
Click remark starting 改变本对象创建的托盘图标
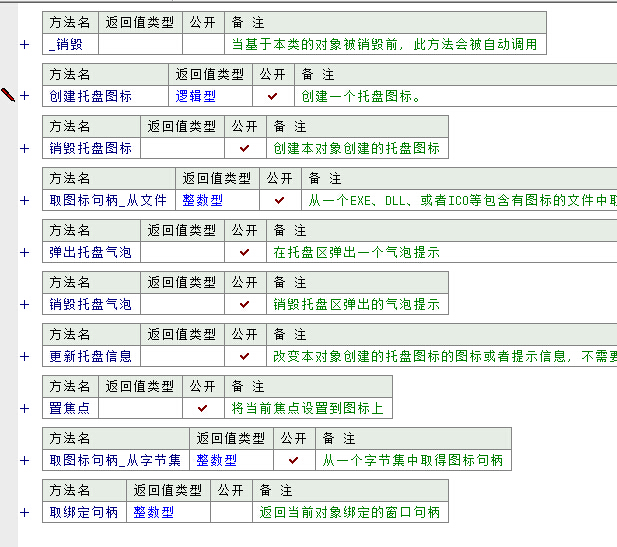tap(445, 356)
